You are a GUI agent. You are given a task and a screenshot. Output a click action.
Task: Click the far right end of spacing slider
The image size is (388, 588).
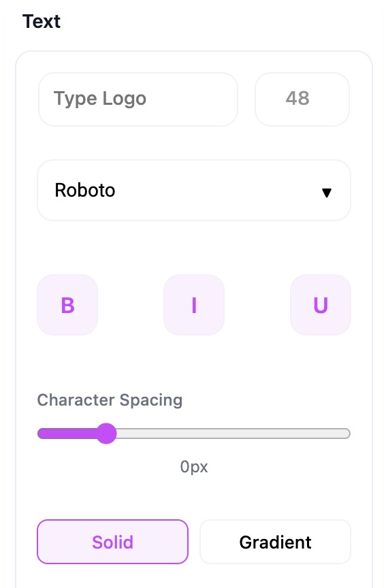coord(347,434)
